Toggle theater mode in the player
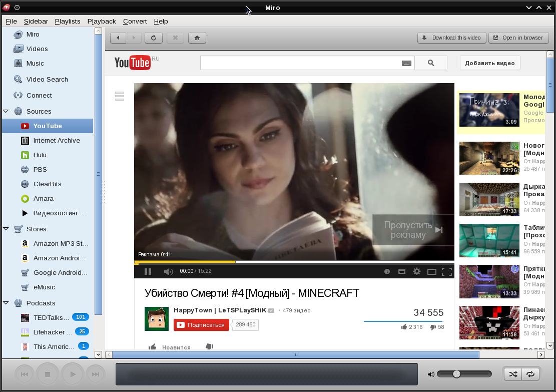Viewport: 556px width, 392px height. (x=431, y=272)
